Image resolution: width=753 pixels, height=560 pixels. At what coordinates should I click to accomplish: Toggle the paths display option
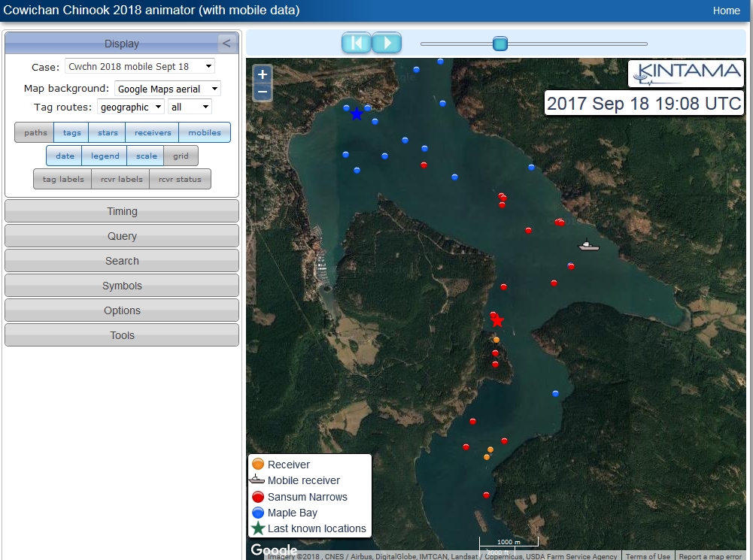[x=35, y=133]
